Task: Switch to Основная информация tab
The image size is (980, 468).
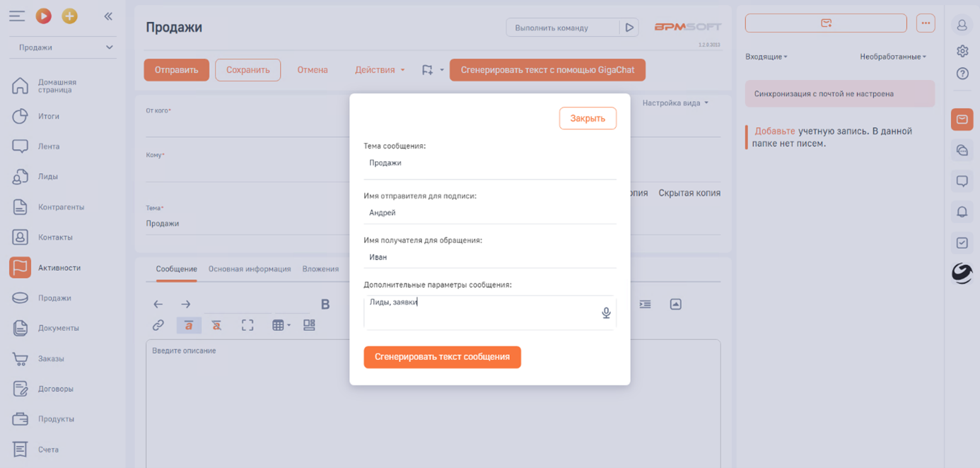Action: (250, 269)
